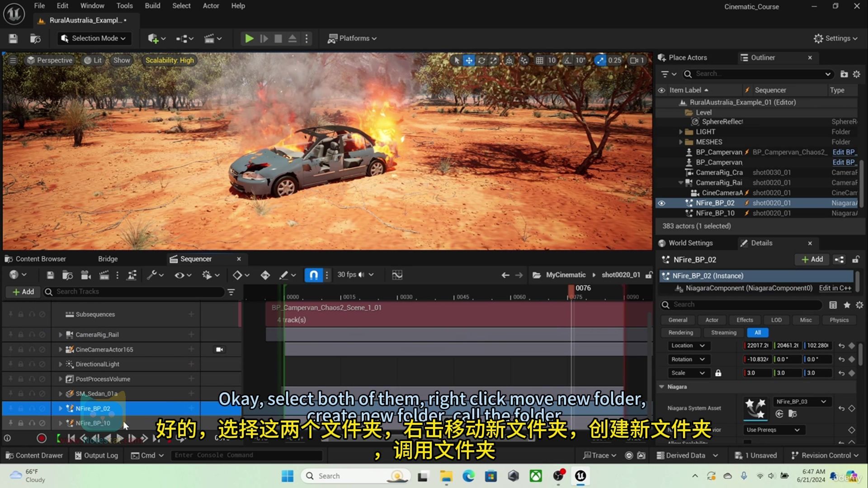Open the Settings dropdown at top right

point(835,38)
